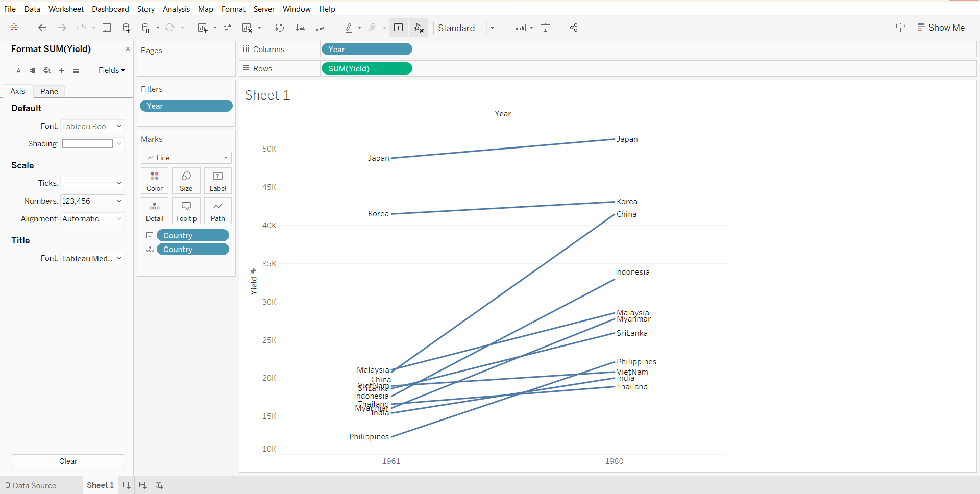The width and height of the screenshot is (980, 494).
Task: Open the Analysis menu
Action: pos(176,9)
